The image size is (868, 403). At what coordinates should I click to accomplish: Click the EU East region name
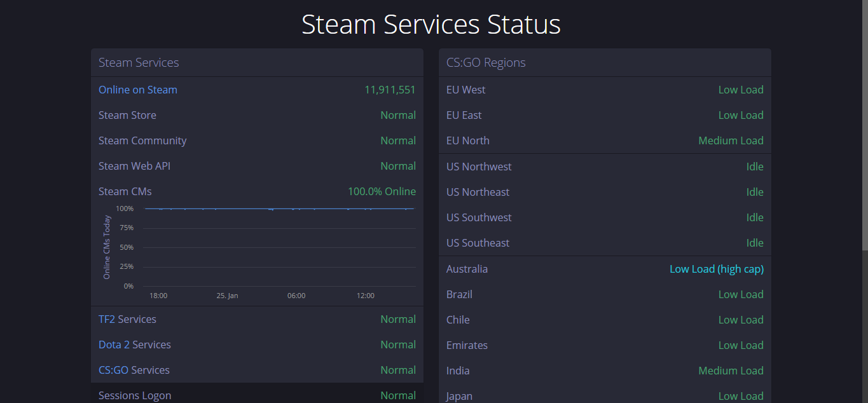click(464, 115)
